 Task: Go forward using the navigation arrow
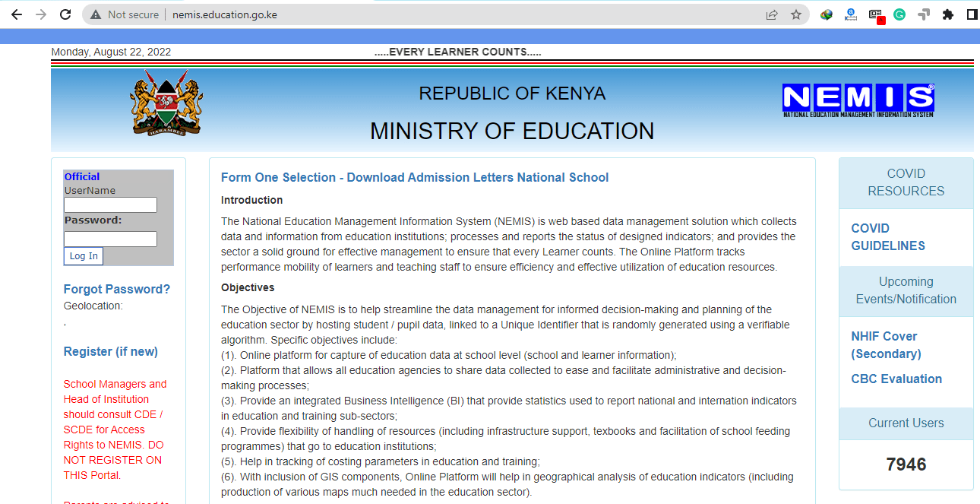point(40,14)
